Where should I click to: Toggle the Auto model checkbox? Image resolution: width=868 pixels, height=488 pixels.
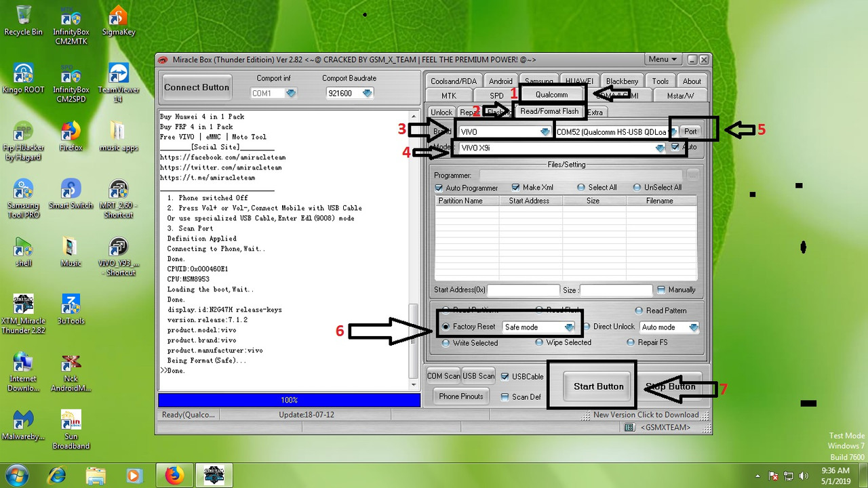pos(675,146)
